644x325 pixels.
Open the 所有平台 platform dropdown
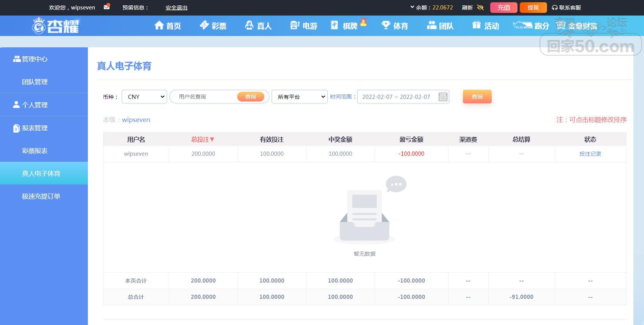[300, 97]
